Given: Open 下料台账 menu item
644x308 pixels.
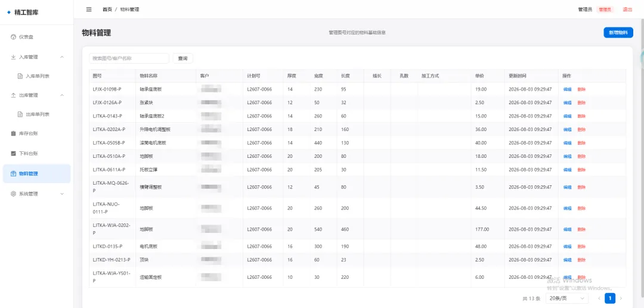Looking at the screenshot, I should (36, 153).
